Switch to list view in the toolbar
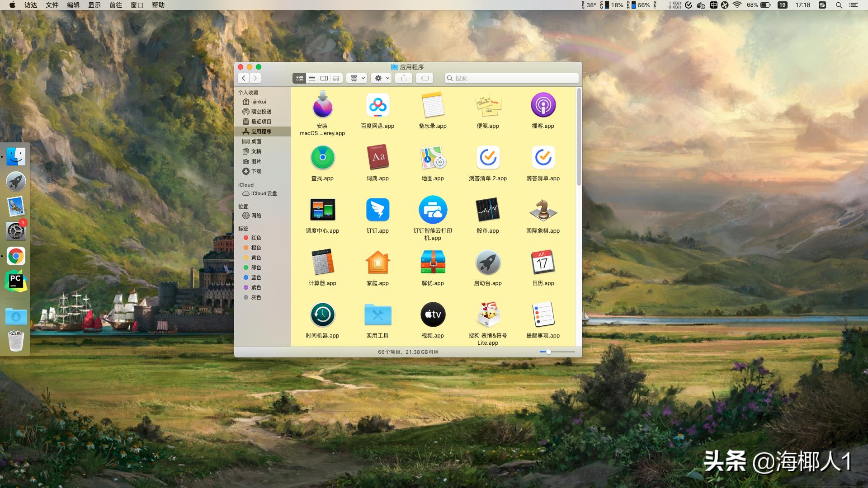This screenshot has height=488, width=868. click(x=311, y=78)
